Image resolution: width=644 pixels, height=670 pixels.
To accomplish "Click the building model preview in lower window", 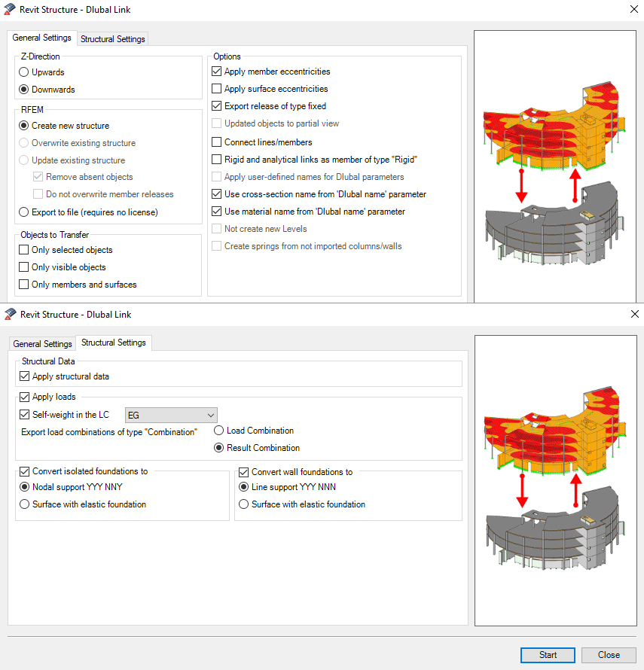I will (555, 480).
